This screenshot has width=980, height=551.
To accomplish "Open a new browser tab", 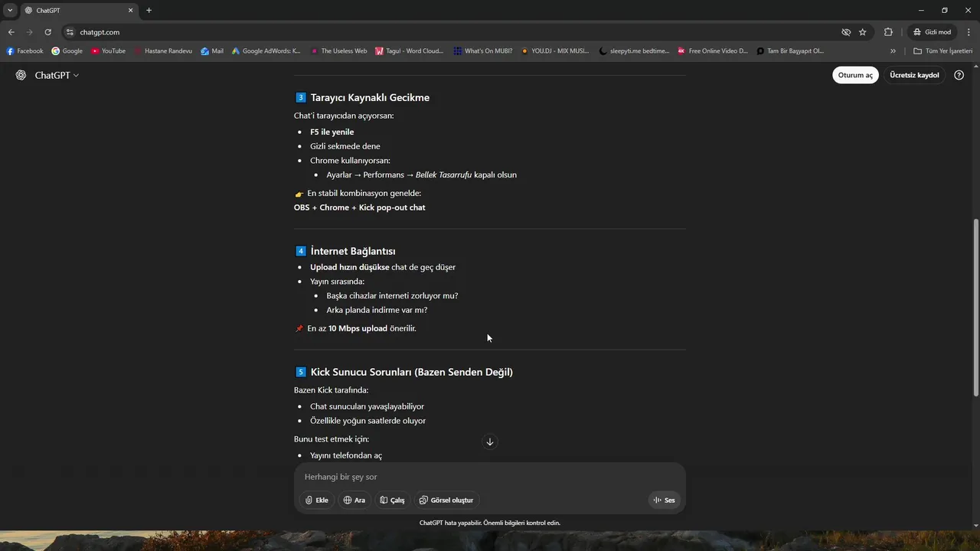I will tap(149, 10).
